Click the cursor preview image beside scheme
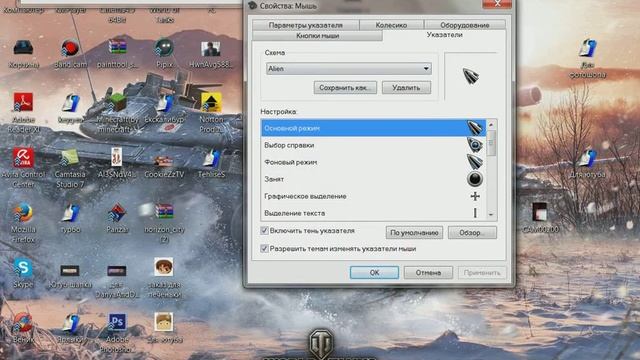This screenshot has height=360, width=640. coord(471,76)
